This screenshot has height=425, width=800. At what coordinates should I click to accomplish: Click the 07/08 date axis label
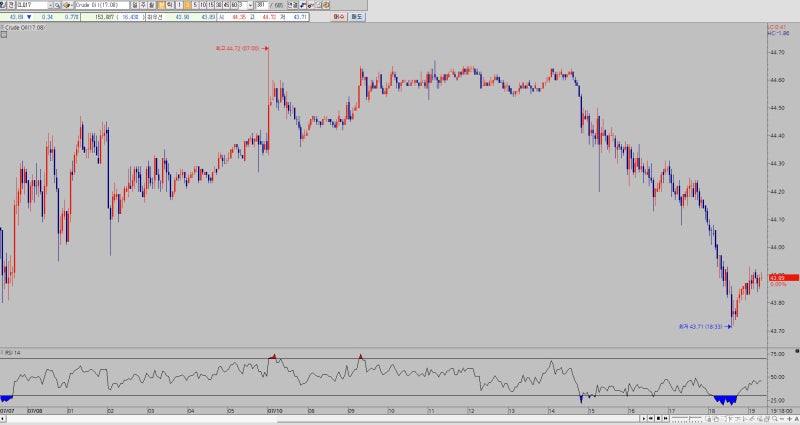pyautogui.click(x=35, y=411)
